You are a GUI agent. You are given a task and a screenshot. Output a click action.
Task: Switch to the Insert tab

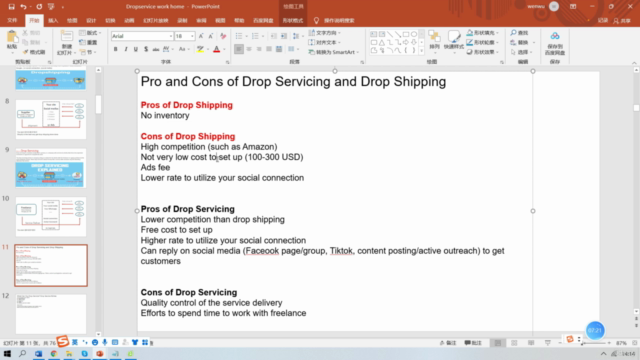pyautogui.click(x=53, y=20)
